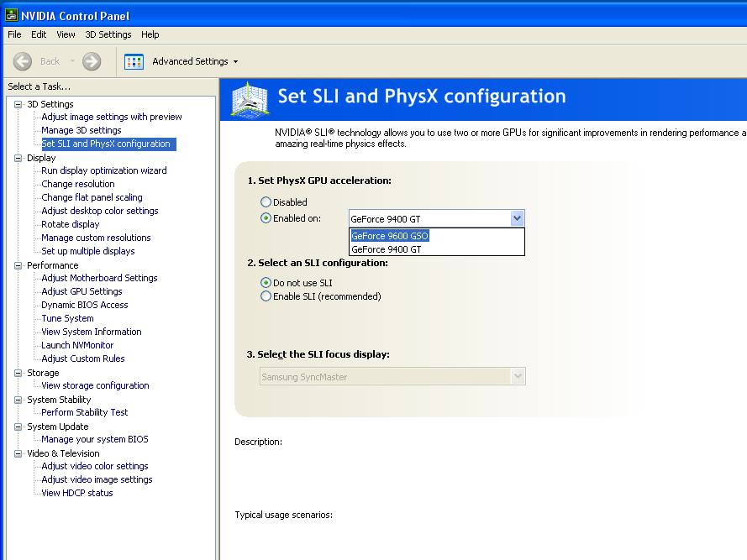Click Samsung SyncMaster focus display dropdown
The image size is (747, 560).
click(392, 377)
